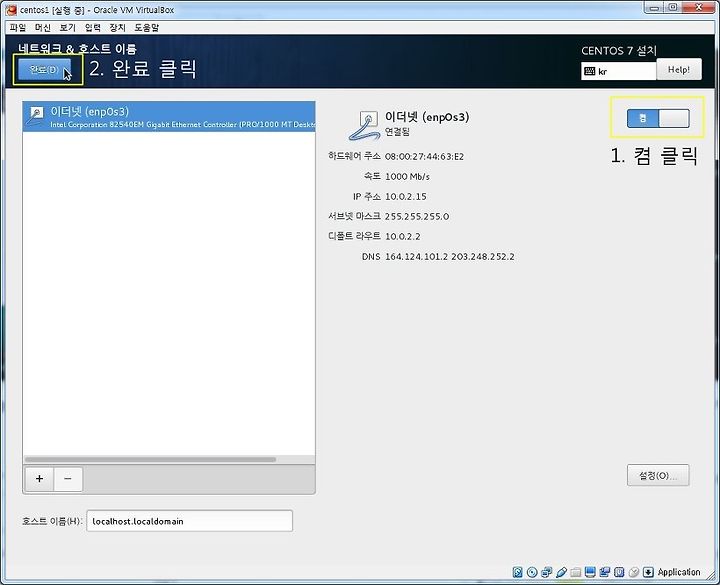This screenshot has height=585, width=720.
Task: Click the ethernet cable icon in details pane
Action: [x=365, y=125]
